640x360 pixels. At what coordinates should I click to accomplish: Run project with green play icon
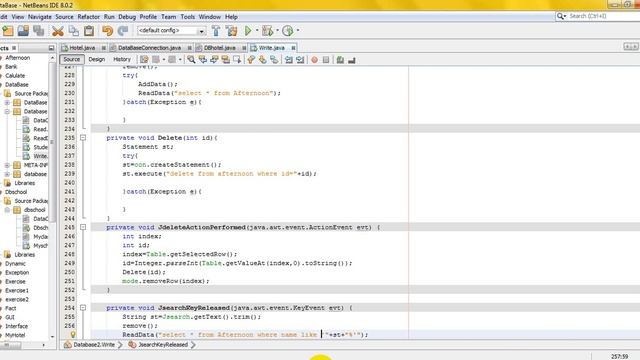click(248, 31)
